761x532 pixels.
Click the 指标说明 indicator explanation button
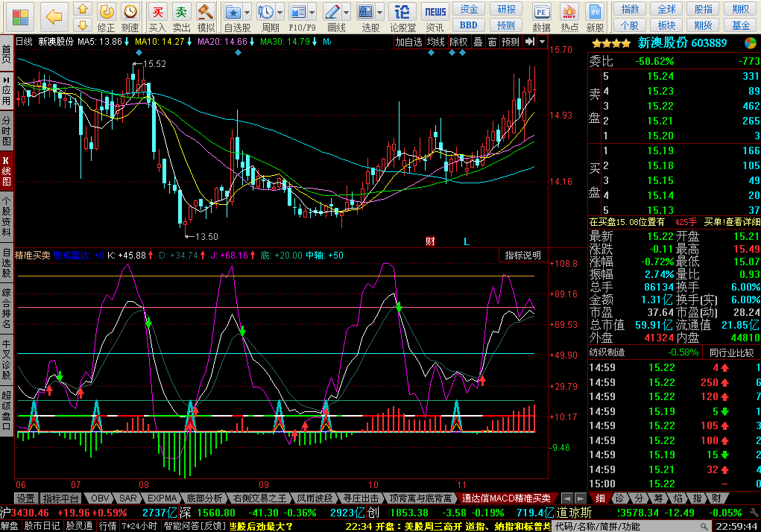tap(522, 256)
